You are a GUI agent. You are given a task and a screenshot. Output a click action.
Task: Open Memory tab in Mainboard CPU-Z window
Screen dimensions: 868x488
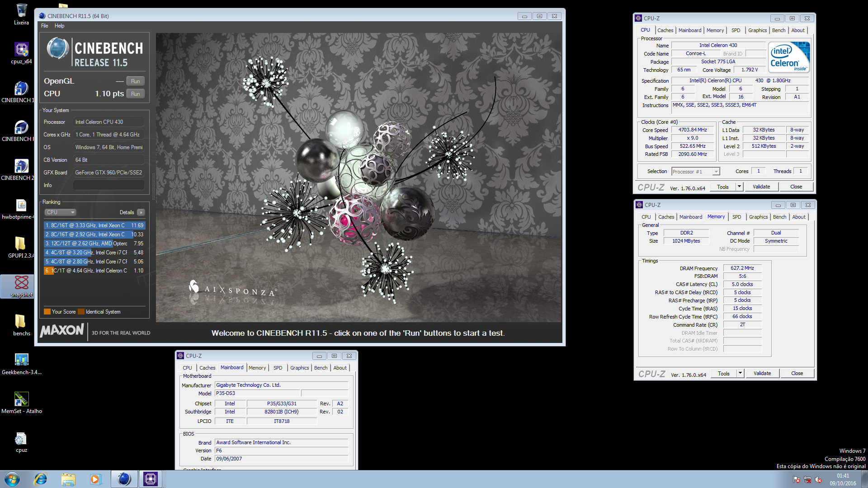pyautogui.click(x=257, y=368)
